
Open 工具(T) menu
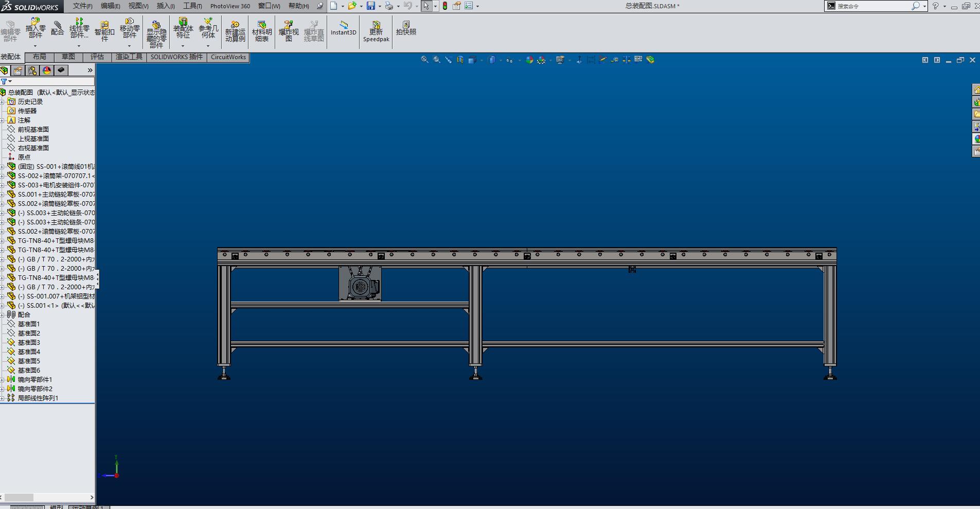[x=192, y=6]
